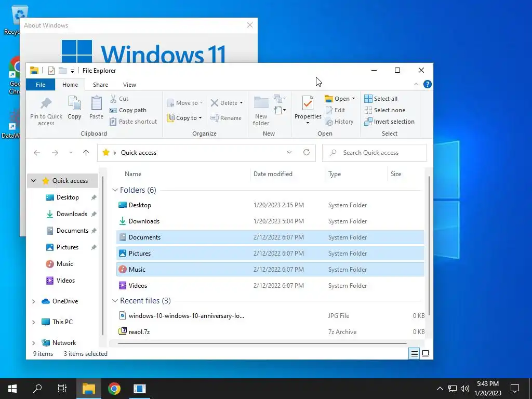Open the notification center icon
532x399 pixels.
pos(515,389)
